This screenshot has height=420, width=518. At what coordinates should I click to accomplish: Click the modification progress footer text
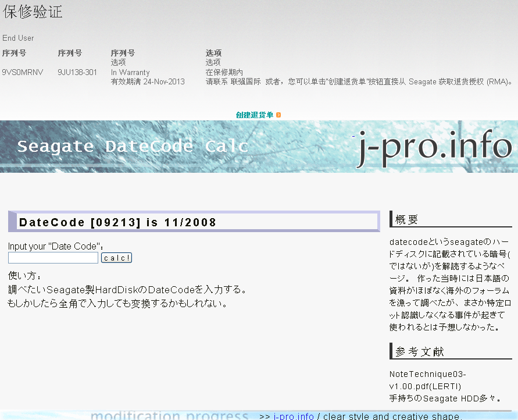170,416
